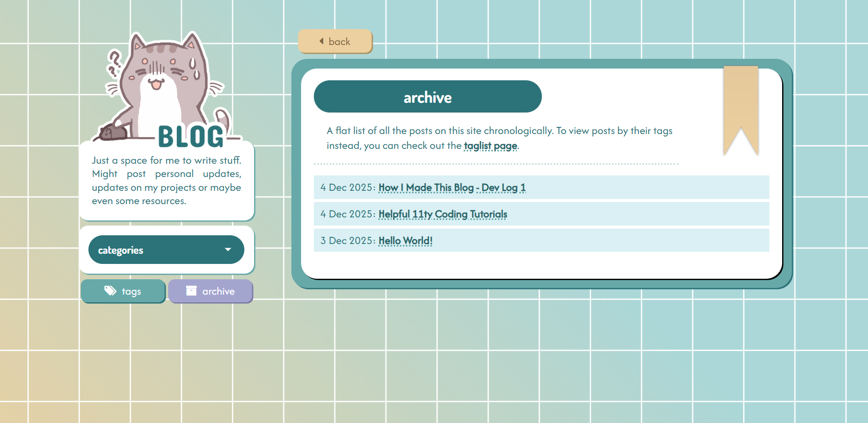The image size is (868, 423).
Task: Click the question marks beside the cat
Action: point(113,63)
